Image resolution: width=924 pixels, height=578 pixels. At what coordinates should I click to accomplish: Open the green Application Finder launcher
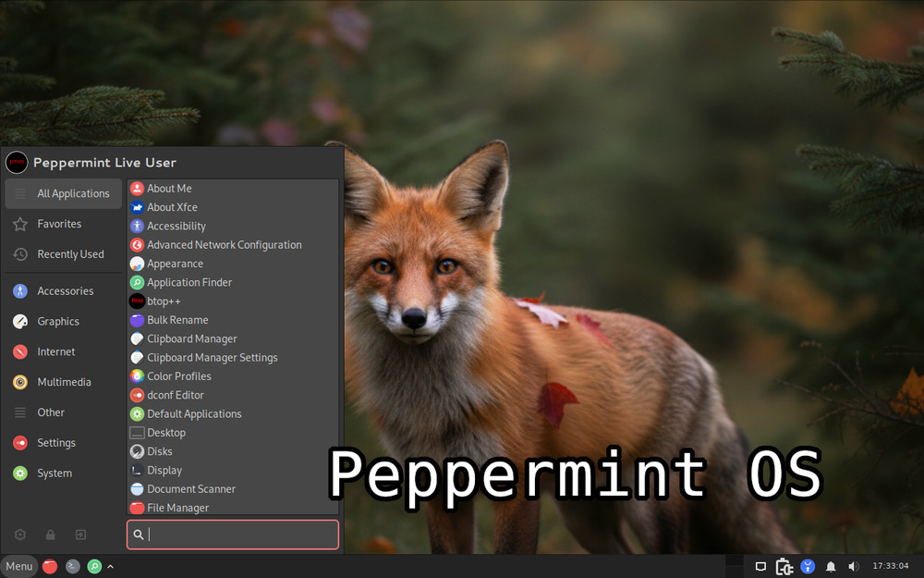[x=94, y=566]
